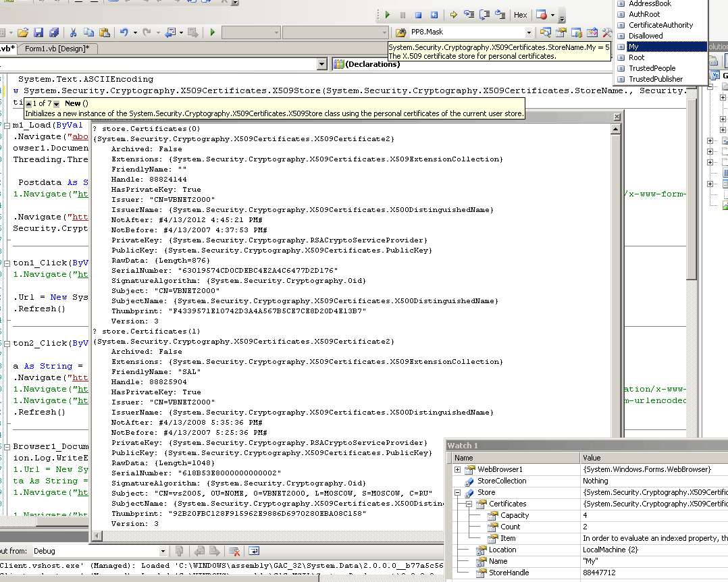The width and height of the screenshot is (728, 582).
Task: Collapse the Certificates node in Watch
Action: (x=469, y=504)
